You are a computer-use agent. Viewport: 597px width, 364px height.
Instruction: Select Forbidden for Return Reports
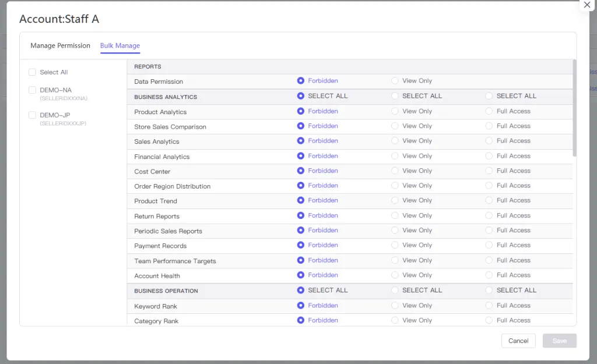coord(301,215)
